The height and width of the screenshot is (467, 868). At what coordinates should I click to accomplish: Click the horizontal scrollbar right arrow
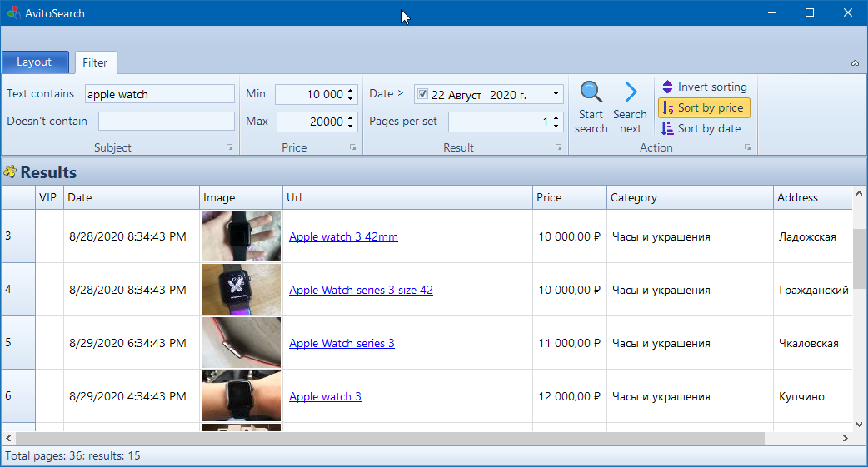(846, 438)
